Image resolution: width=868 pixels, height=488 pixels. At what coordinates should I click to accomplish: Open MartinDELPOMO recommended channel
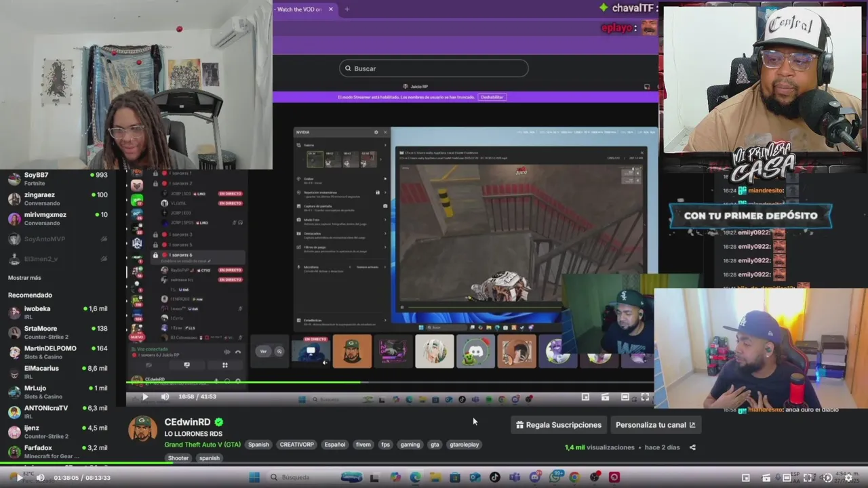(58, 352)
